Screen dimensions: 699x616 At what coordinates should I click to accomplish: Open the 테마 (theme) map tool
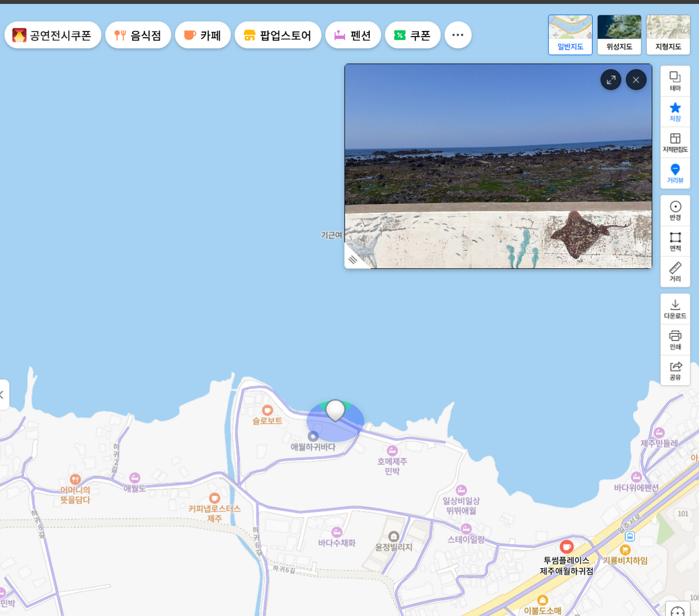pyautogui.click(x=675, y=81)
